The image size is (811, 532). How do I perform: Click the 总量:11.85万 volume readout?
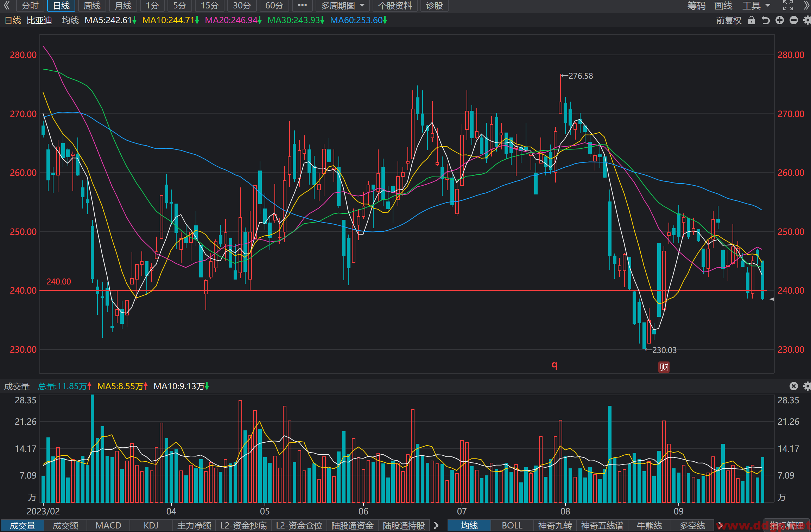65,386
